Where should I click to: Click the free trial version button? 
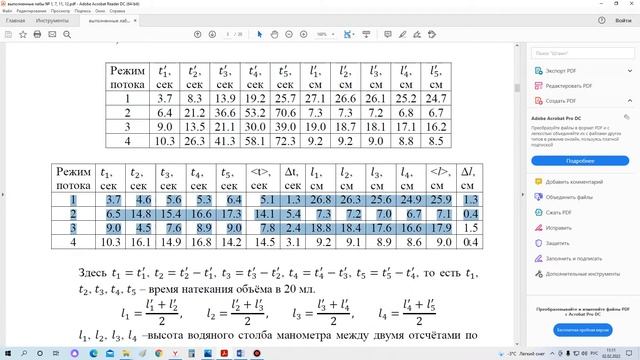click(x=583, y=330)
